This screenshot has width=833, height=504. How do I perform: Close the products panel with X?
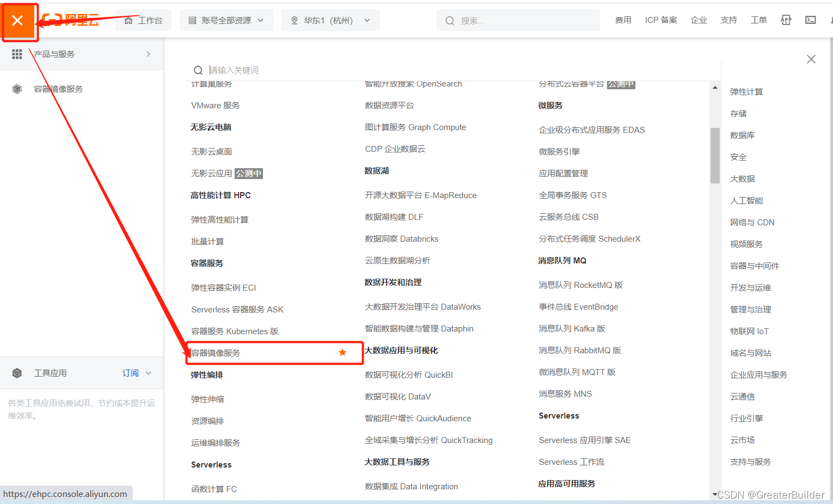811,59
